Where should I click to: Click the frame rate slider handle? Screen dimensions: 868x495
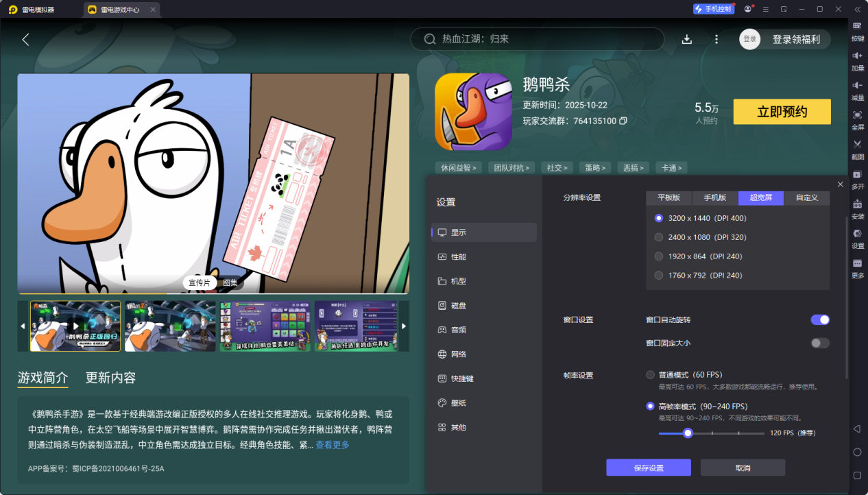point(688,433)
